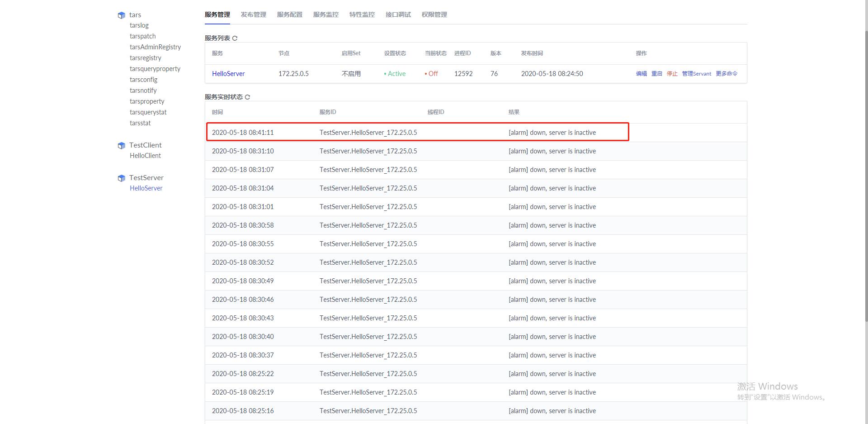868x424 pixels.
Task: Select tarsconfig in the sidebar
Action: 143,79
